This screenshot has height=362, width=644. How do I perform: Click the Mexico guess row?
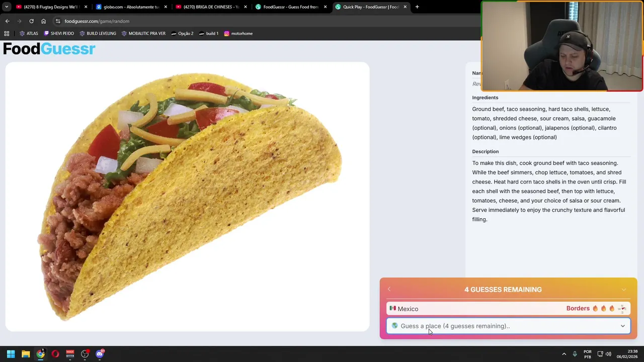pos(508,309)
